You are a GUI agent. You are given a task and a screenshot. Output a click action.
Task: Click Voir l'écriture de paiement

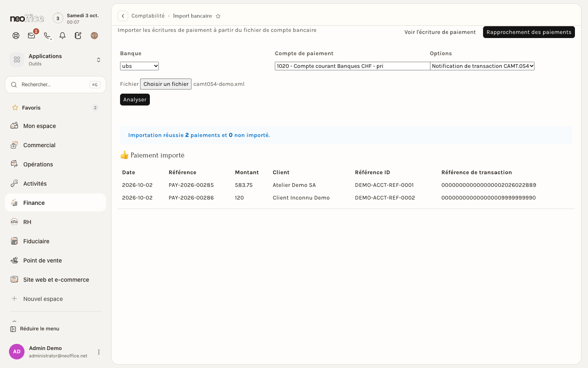pyautogui.click(x=440, y=32)
